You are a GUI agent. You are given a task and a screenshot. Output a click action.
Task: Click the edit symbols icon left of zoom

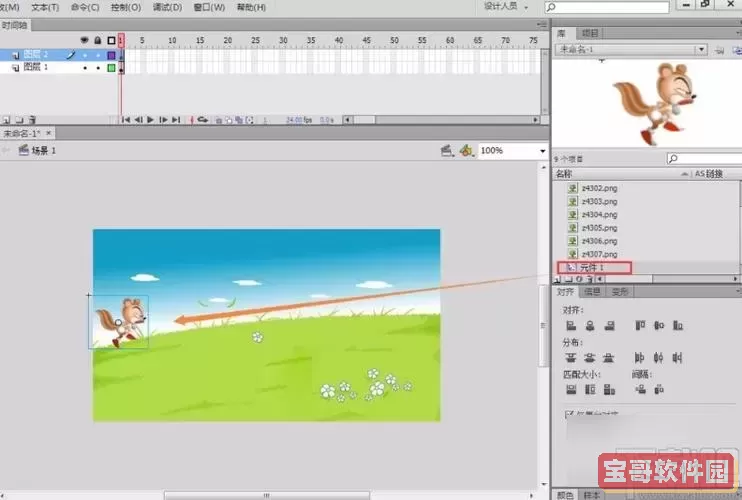[x=466, y=151]
